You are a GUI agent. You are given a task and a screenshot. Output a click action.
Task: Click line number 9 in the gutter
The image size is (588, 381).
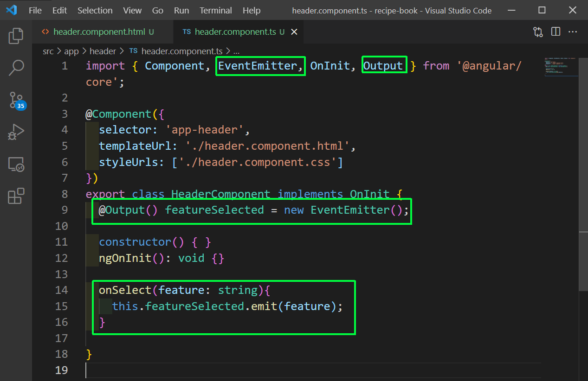(65, 210)
